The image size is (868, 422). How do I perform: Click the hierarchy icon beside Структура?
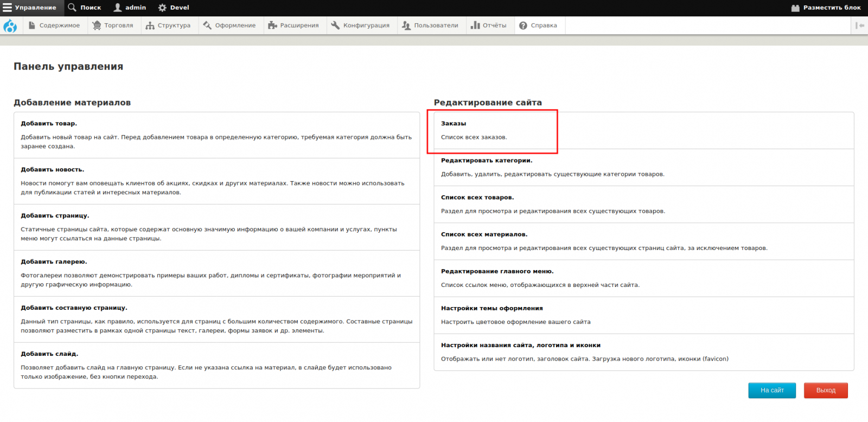pos(150,25)
